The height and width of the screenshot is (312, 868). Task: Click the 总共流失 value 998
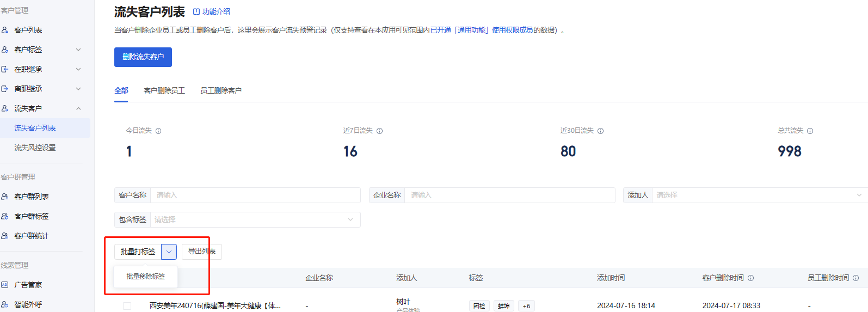pyautogui.click(x=790, y=151)
